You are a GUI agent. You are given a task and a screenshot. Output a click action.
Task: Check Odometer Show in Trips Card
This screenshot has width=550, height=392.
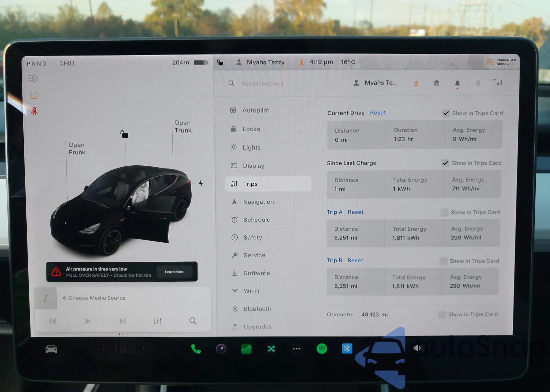click(442, 314)
